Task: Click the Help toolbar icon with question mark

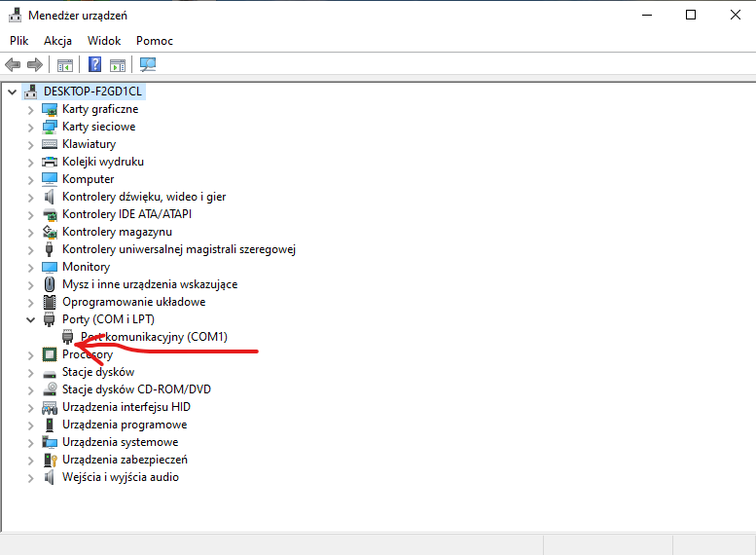Action: click(95, 65)
